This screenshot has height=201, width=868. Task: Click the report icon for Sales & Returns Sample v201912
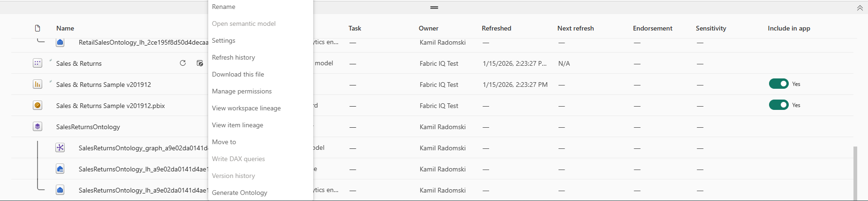coord(38,84)
